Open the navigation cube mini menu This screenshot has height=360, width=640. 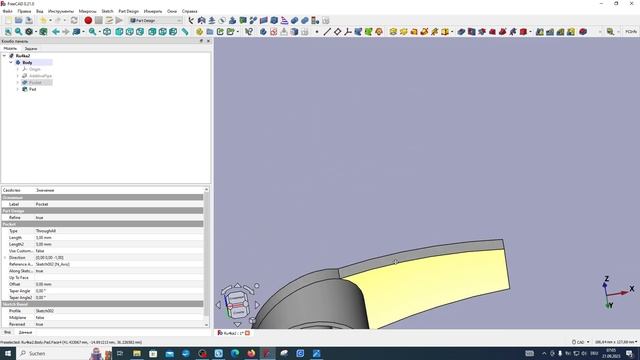click(x=253, y=320)
